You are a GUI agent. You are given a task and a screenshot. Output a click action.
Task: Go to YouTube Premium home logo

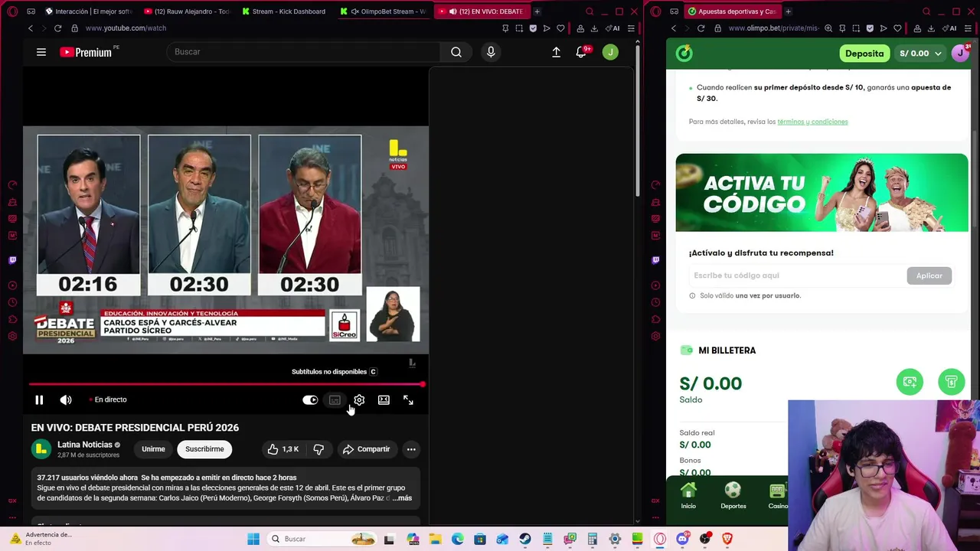coord(86,52)
